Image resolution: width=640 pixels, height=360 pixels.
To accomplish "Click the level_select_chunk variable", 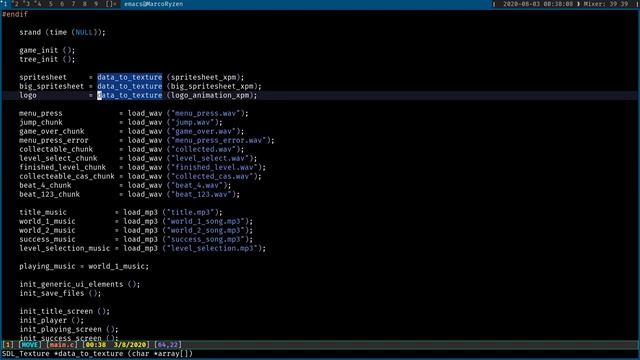I will [x=58, y=158].
